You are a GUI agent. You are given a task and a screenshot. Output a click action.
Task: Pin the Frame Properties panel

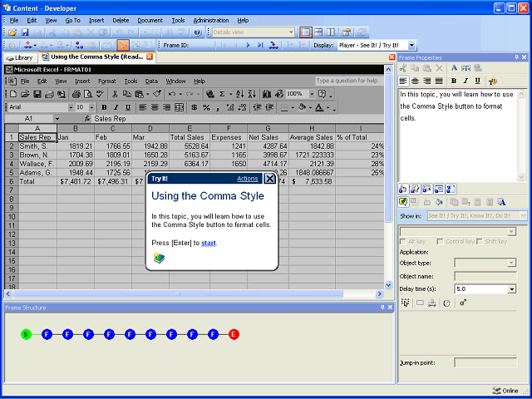516,57
